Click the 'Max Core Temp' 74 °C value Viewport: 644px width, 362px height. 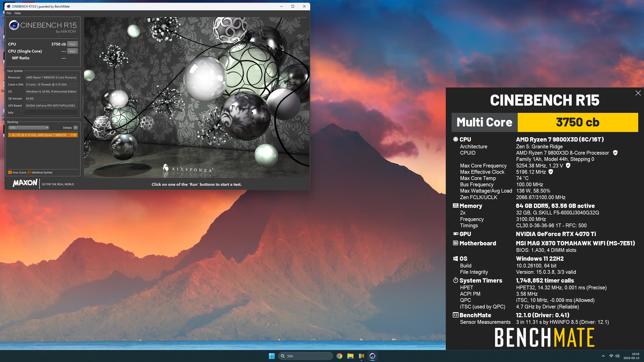pos(522,178)
